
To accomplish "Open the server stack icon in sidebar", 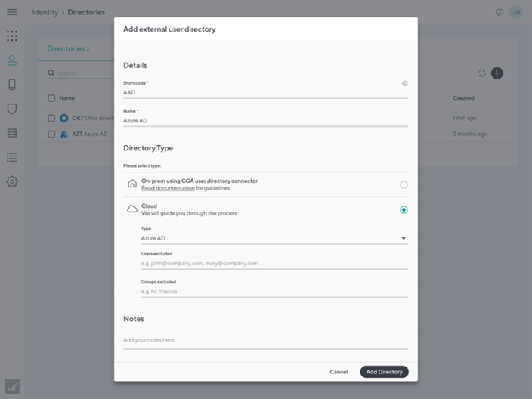I will tap(12, 133).
